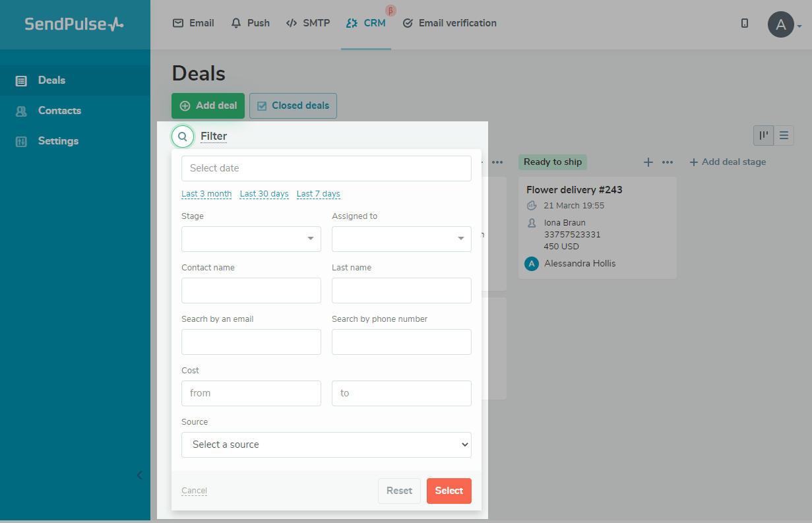Open Ready to ship stage options menu
812x523 pixels.
pos(668,162)
